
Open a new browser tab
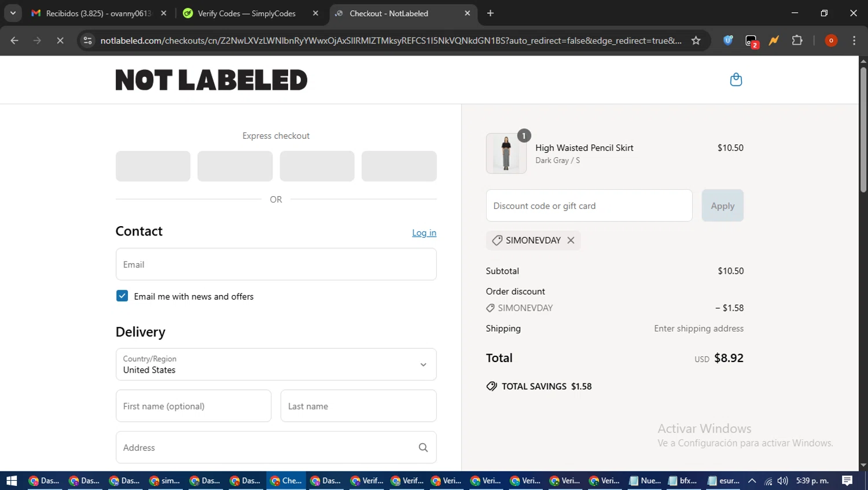point(490,13)
